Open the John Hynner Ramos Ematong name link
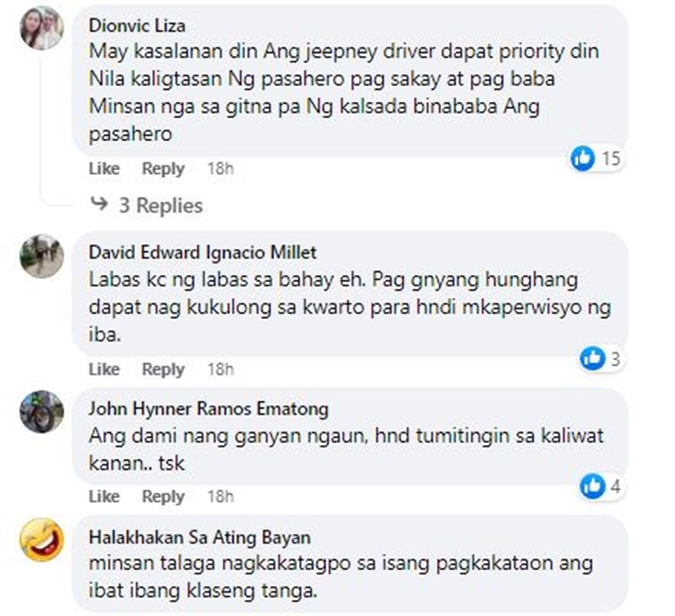Viewport: 675px width, 616px height. [x=209, y=408]
